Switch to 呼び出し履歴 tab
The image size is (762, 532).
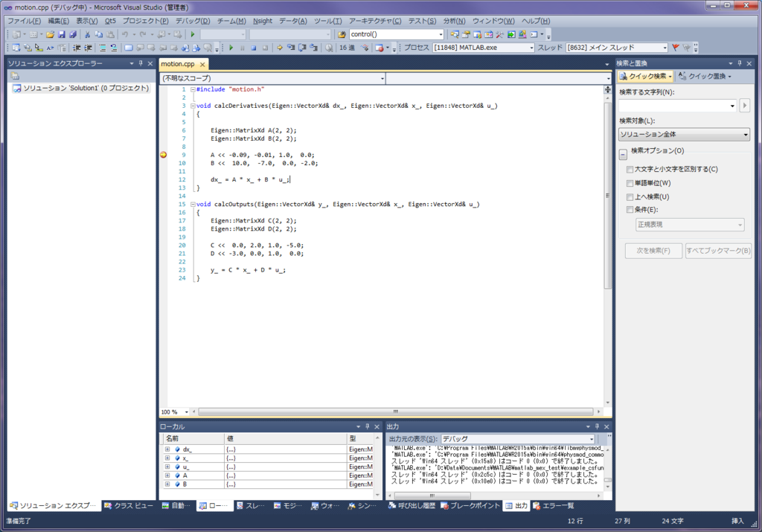(412, 506)
